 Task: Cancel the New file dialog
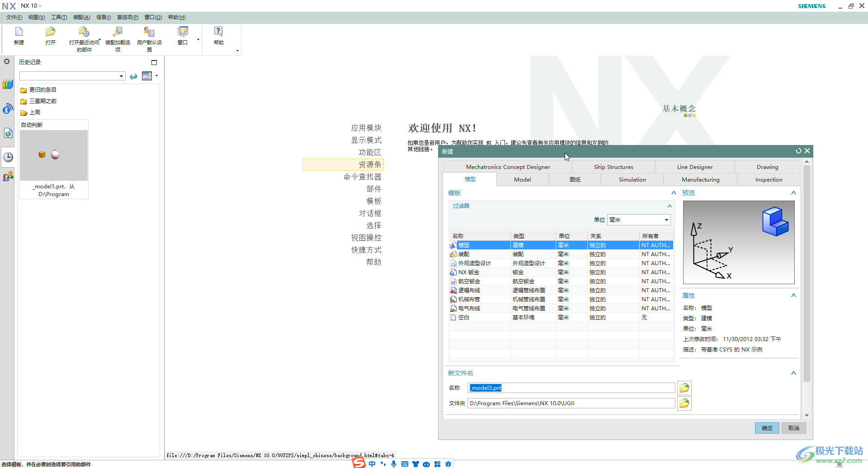click(793, 428)
